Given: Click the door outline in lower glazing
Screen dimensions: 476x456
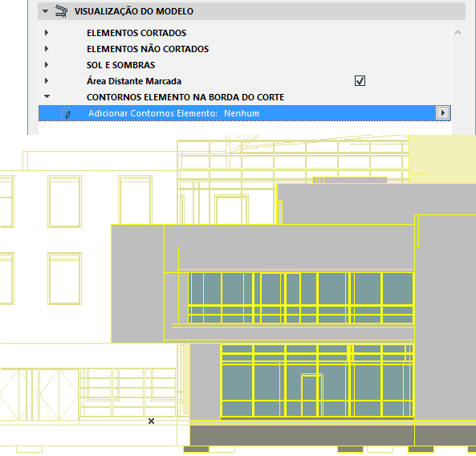Looking at the screenshot, I should coord(311,396).
